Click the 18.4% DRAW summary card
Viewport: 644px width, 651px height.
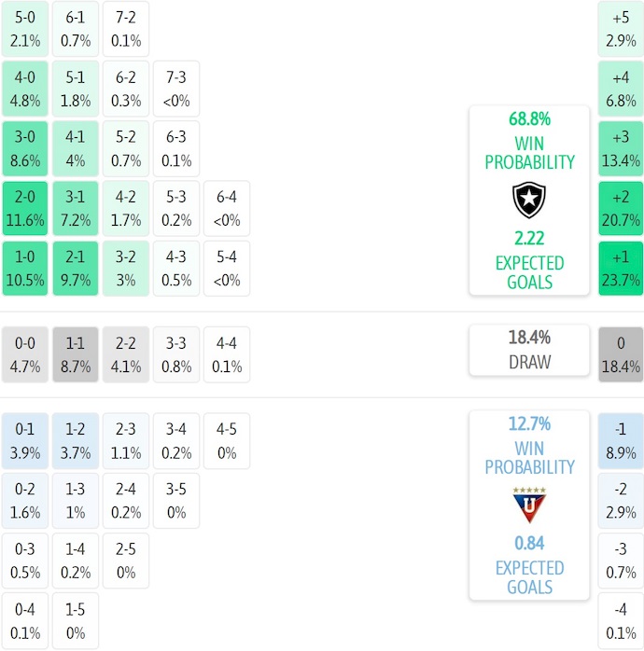529,350
